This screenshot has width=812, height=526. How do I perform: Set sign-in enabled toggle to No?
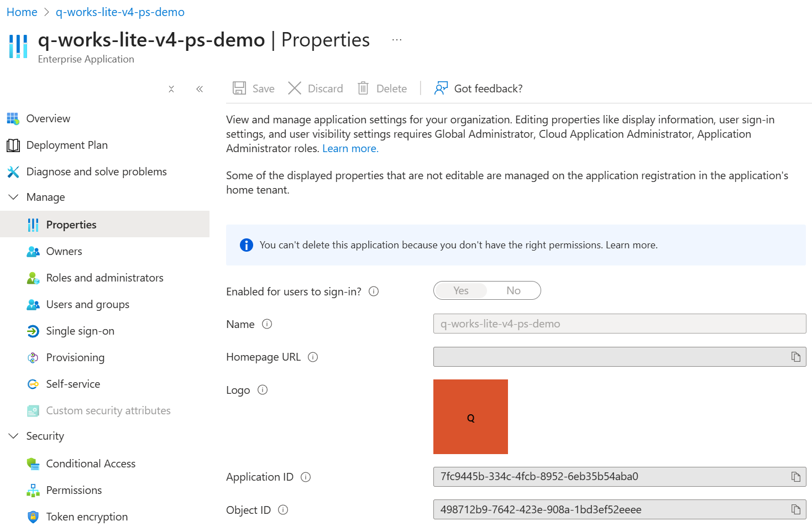click(x=514, y=290)
